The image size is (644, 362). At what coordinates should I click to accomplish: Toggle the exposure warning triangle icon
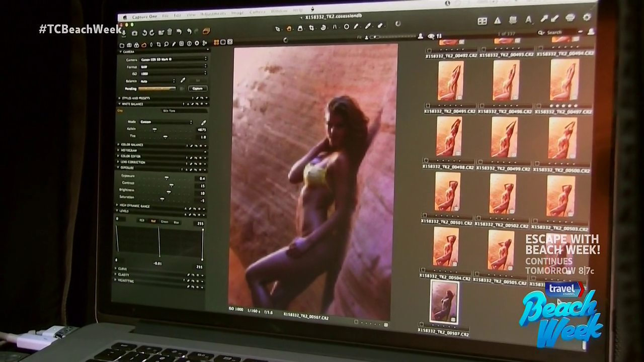(x=498, y=21)
